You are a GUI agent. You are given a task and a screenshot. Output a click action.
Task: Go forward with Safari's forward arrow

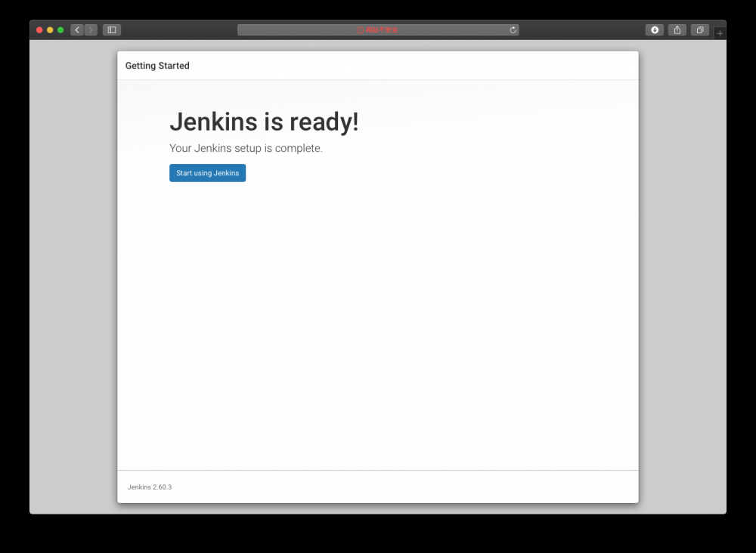click(x=91, y=30)
